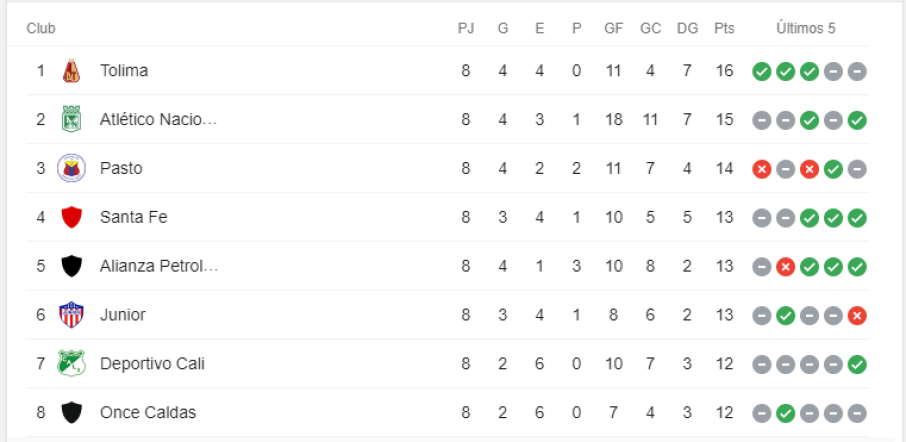Click the Club column header

point(41,28)
